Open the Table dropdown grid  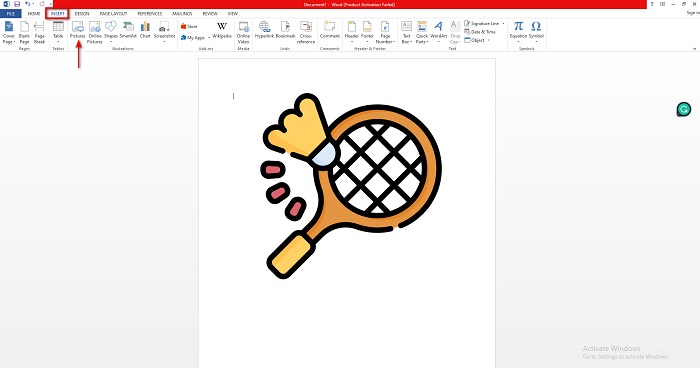click(58, 32)
